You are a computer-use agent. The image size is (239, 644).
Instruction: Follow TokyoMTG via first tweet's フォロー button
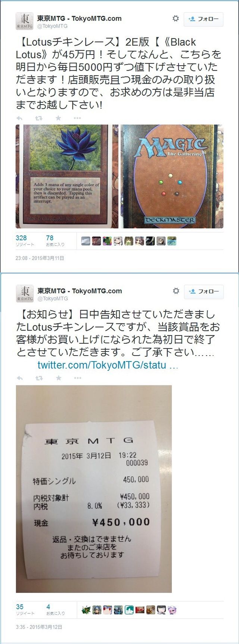204,19
